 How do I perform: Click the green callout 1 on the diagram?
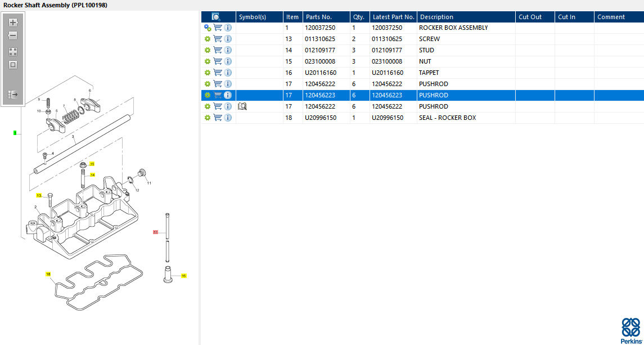tap(15, 133)
